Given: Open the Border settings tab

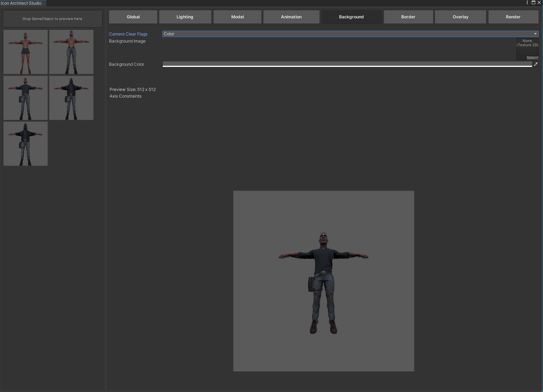Looking at the screenshot, I should [x=408, y=17].
